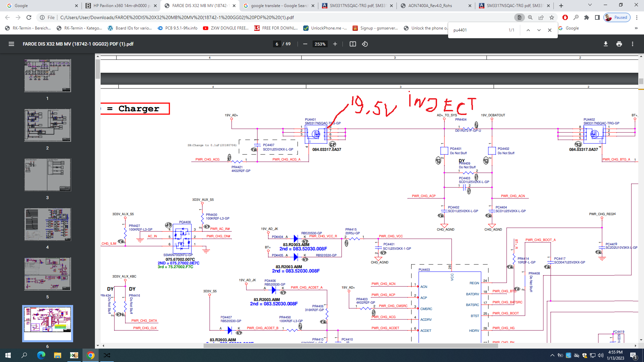Print the PDF document
This screenshot has width=644, height=362.
(619, 44)
